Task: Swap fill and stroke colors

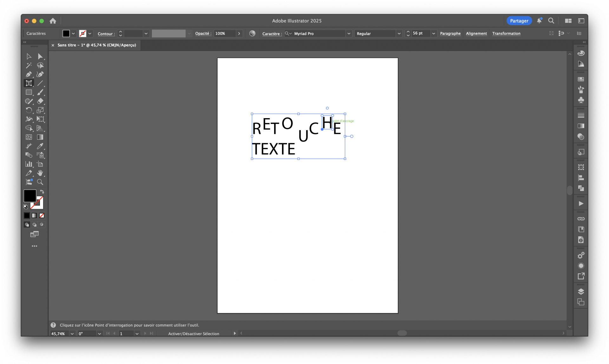Action: (x=42, y=192)
